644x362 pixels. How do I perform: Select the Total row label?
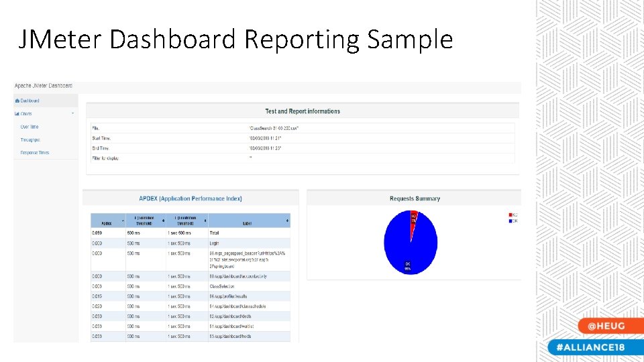tap(214, 233)
